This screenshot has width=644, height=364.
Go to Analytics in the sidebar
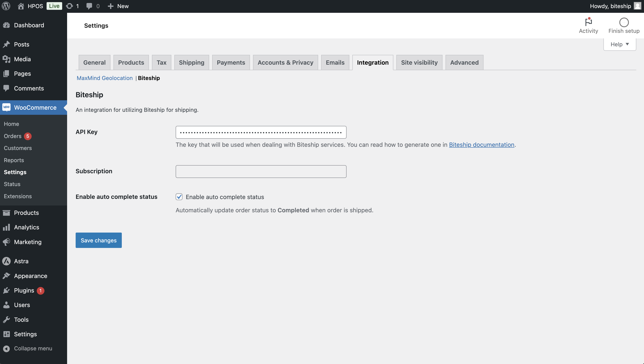tap(26, 227)
